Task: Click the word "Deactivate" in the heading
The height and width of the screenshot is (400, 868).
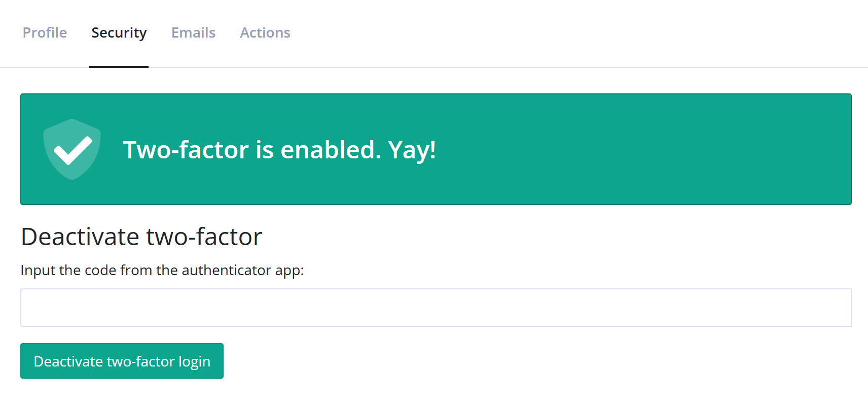Action: coord(80,237)
